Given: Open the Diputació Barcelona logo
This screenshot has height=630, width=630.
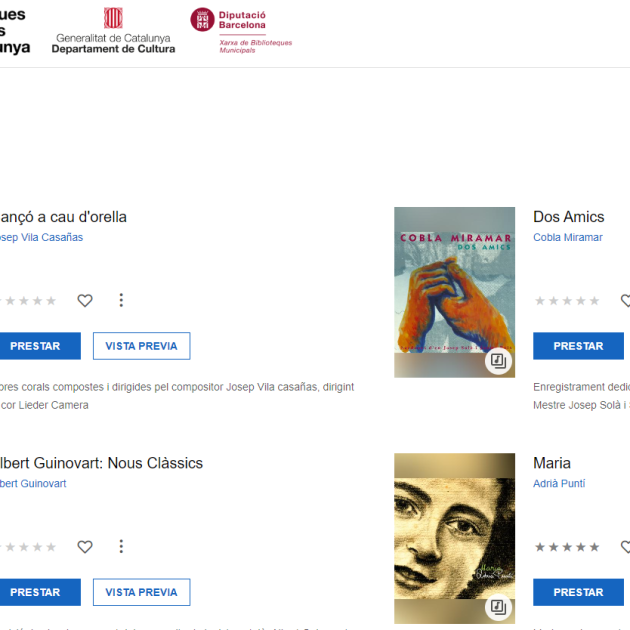Looking at the screenshot, I should coord(241,31).
